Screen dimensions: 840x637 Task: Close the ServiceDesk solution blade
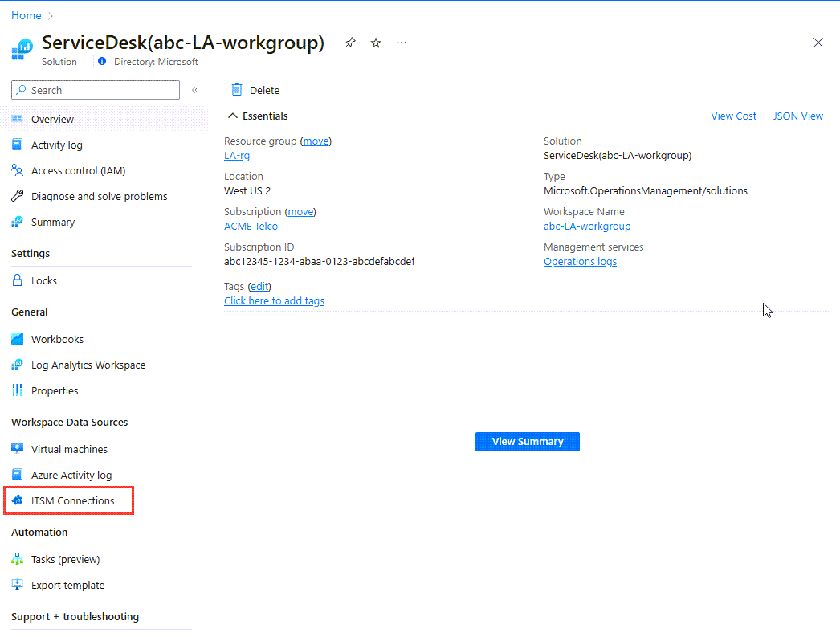818,43
